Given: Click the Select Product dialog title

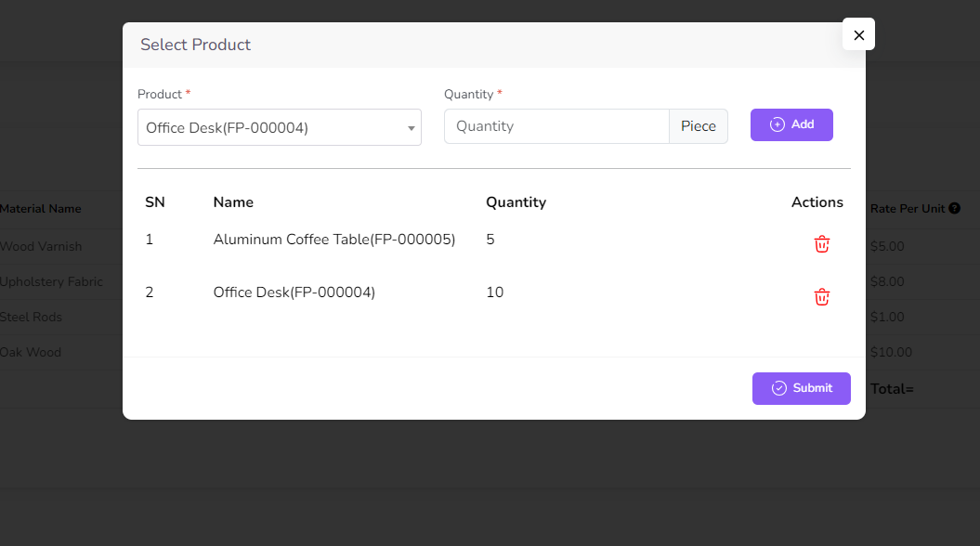Looking at the screenshot, I should point(195,45).
